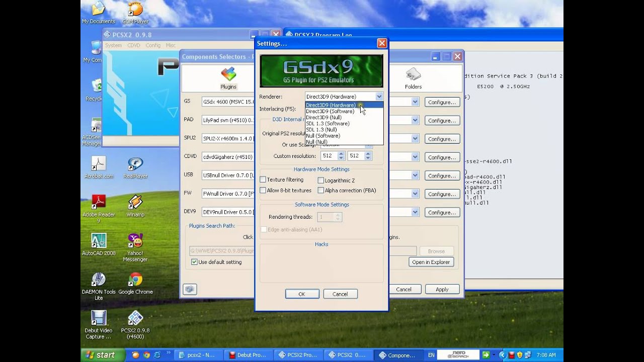Open FW plugin dropdown arrow

tap(415, 194)
